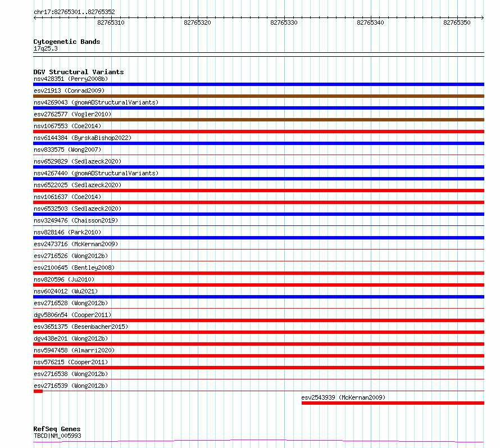Screen dimensions: 500x448
Task: Select dgv5806n54 (Cooper2011) label
Action: tap(72, 315)
